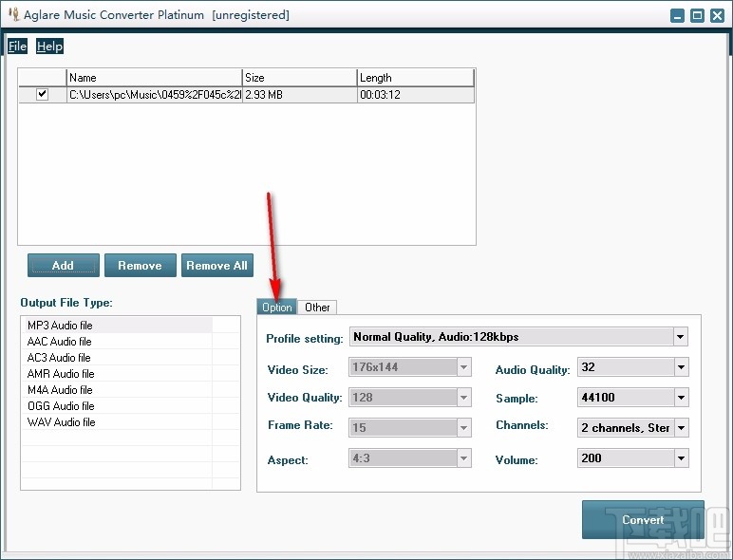Choose AC3 Audio file output type

click(x=117, y=358)
